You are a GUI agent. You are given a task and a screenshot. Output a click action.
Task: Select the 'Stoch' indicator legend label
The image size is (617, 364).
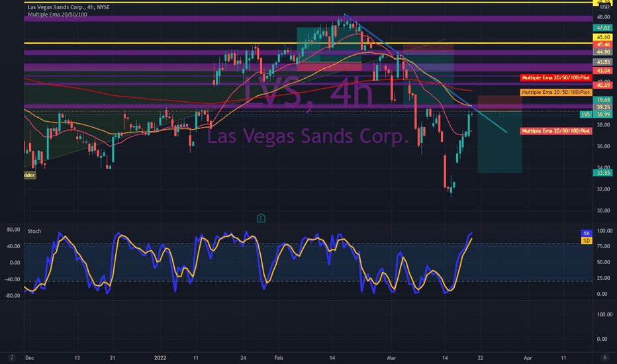pyautogui.click(x=34, y=231)
